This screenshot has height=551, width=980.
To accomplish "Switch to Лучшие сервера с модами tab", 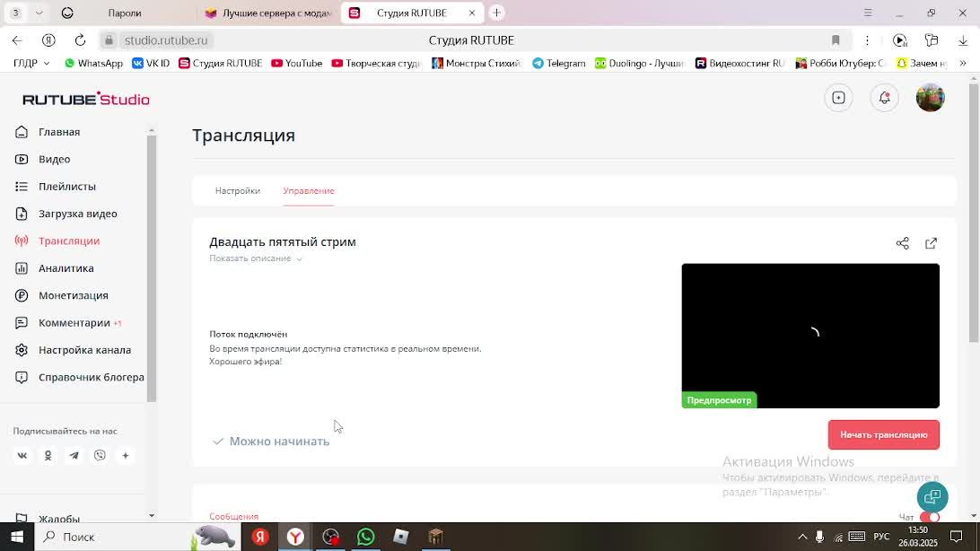I will pyautogui.click(x=268, y=13).
